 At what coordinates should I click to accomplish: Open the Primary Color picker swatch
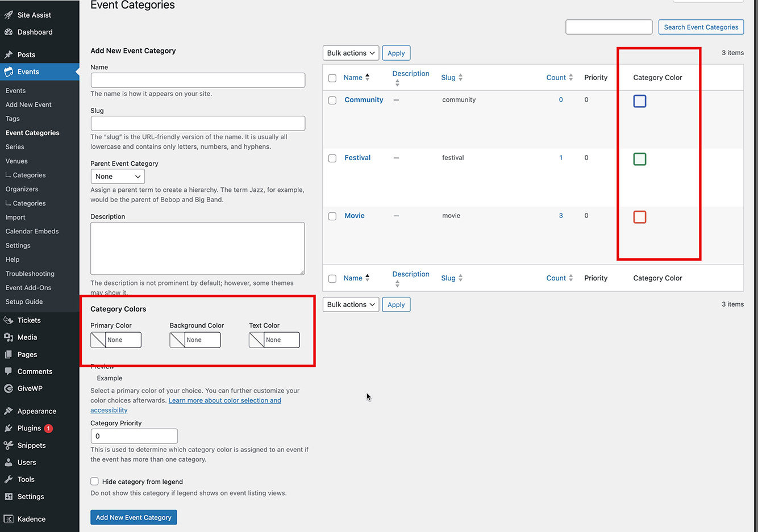98,340
